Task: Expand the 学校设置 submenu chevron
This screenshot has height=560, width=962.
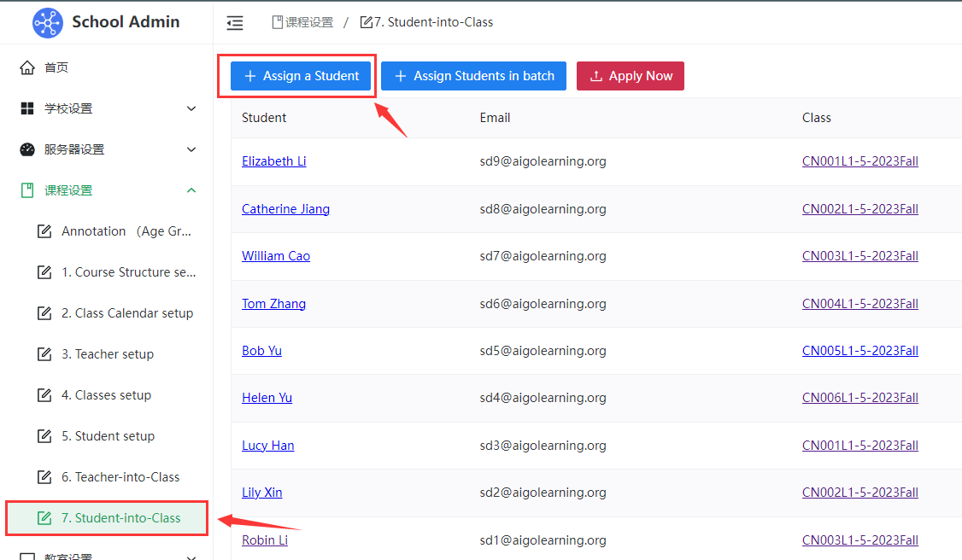Action: [191, 108]
